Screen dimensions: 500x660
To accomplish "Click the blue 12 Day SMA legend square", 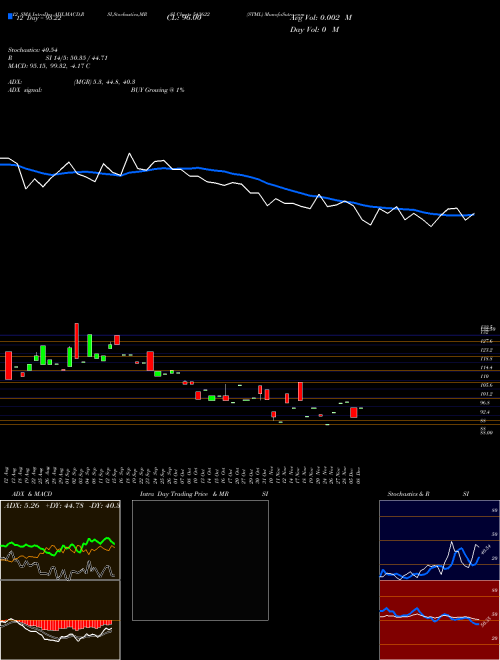I will 11,16.
